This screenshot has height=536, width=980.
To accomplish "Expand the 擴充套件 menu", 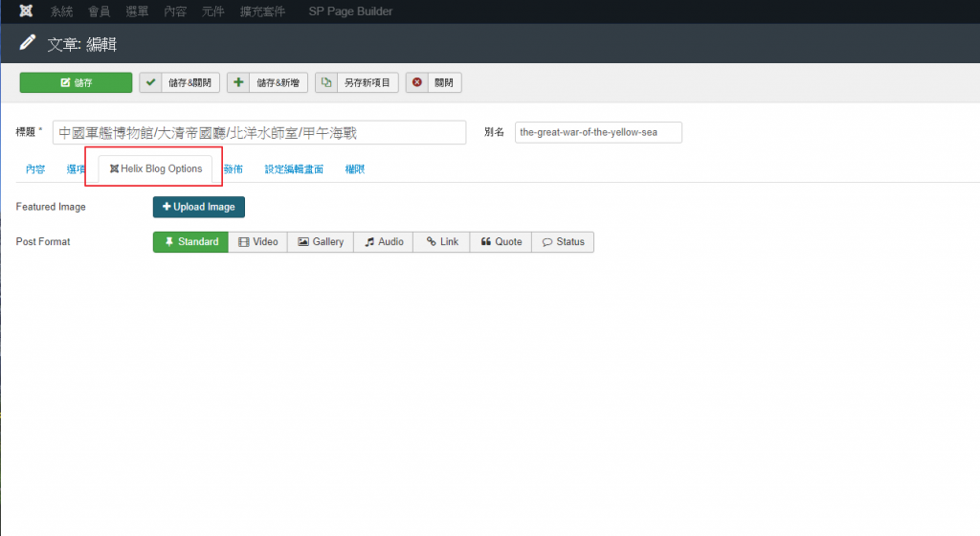I will click(262, 11).
